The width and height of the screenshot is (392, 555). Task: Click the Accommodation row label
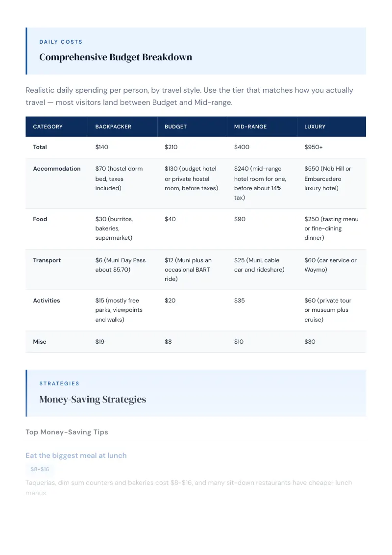57,169
